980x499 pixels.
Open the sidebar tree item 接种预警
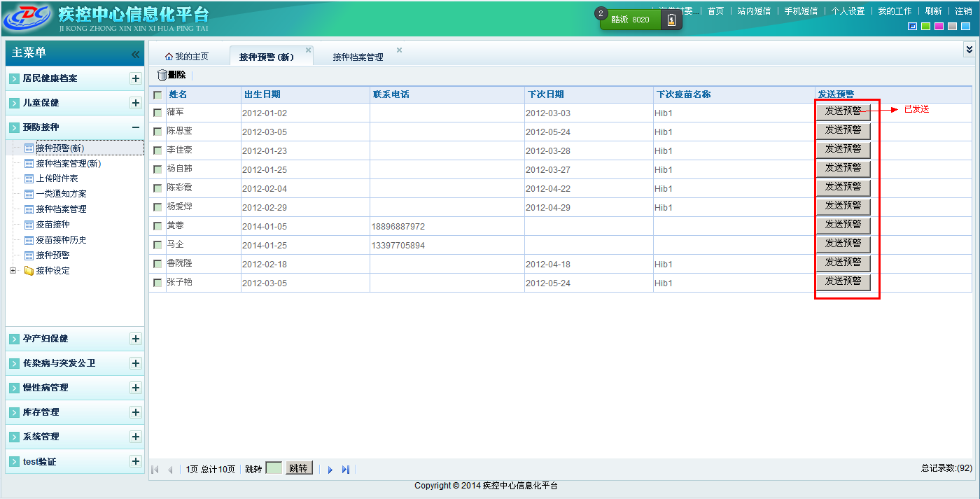[x=53, y=255]
